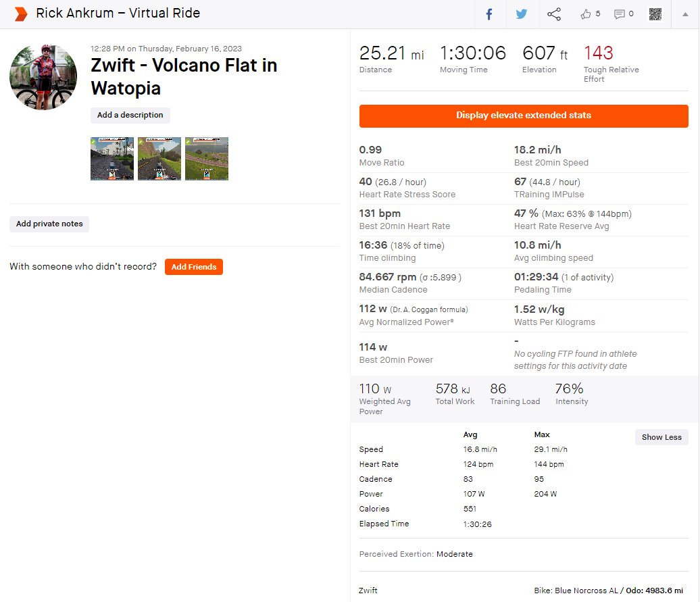
Task: Collapse the header using the up arrow
Action: pos(685,14)
